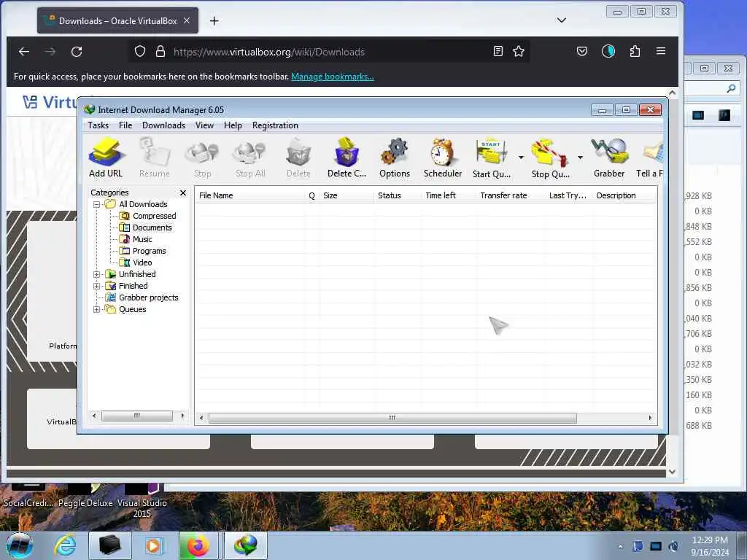
Task: Open the File menu in IDM
Action: (125, 125)
